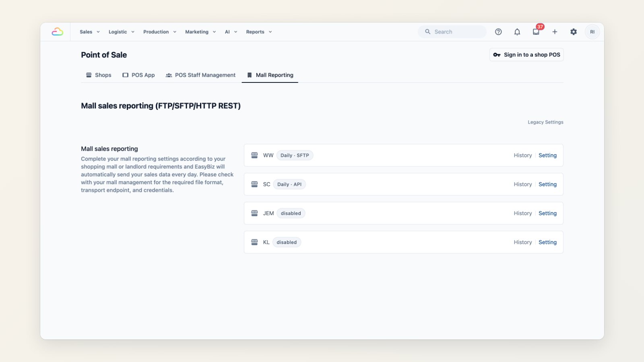
Task: Open the notifications bell
Action: (x=517, y=32)
